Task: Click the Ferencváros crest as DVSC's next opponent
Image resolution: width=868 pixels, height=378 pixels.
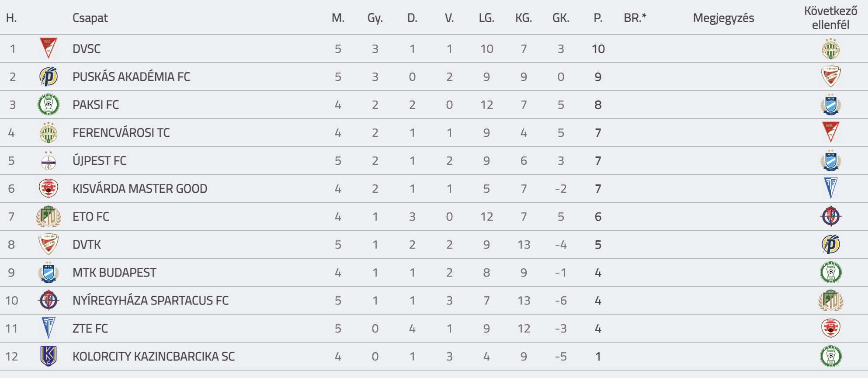Action: 830,49
